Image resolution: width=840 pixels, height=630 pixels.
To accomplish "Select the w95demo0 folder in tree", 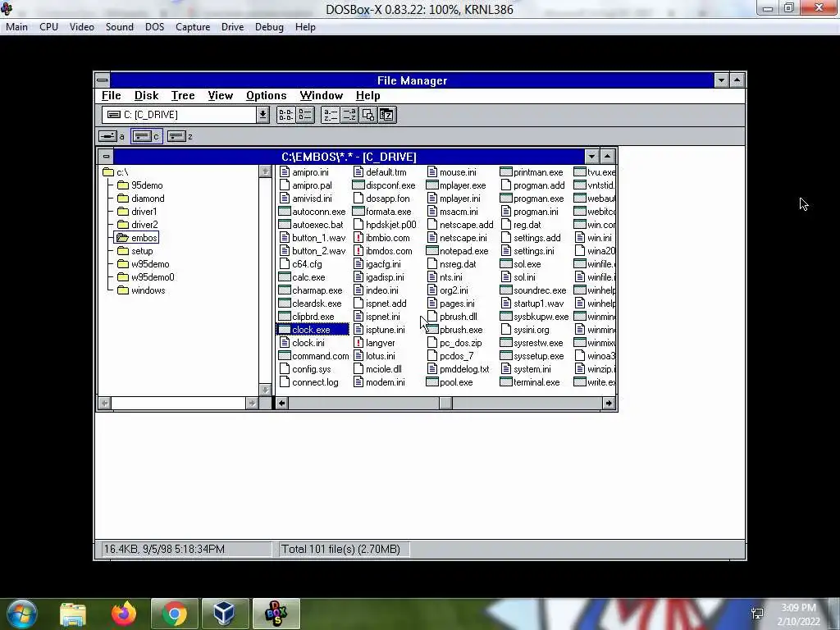I will tap(146, 277).
